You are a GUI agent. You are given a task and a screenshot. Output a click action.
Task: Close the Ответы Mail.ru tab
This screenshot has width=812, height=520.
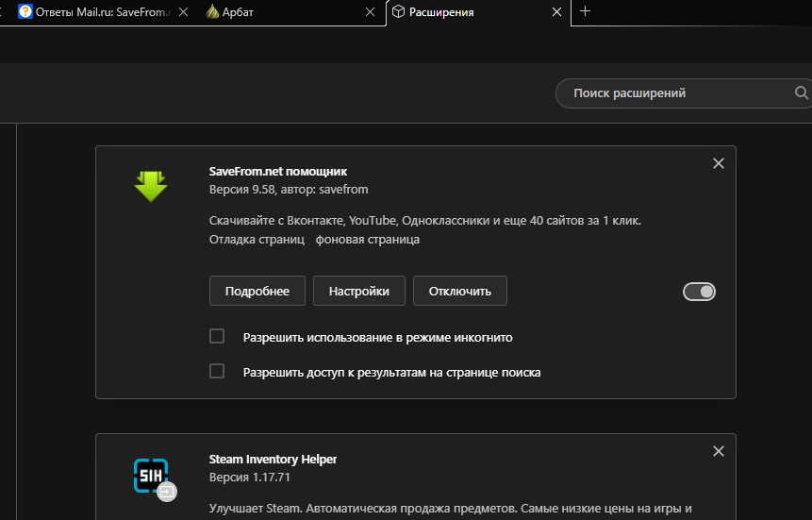point(183,12)
